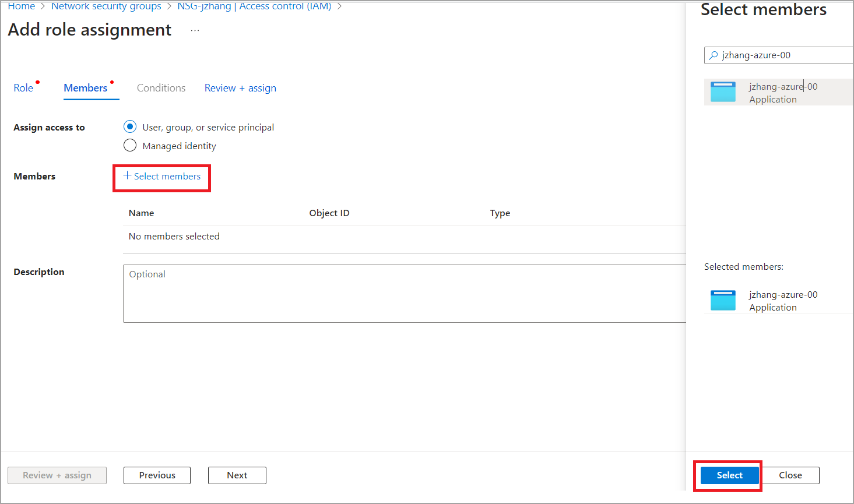Screen dimensions: 854x504
Task: Open the Members tab
Action: tap(86, 88)
